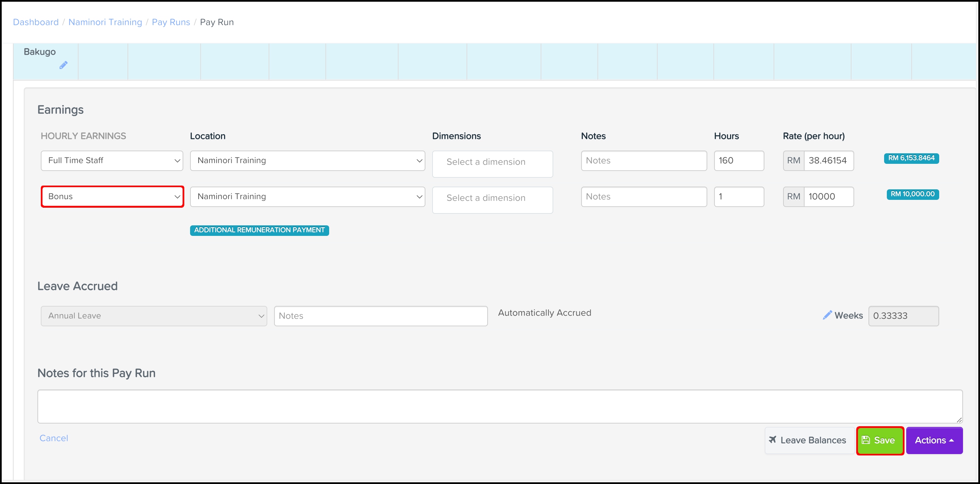Click the Annual Leave Notes field

[381, 315]
